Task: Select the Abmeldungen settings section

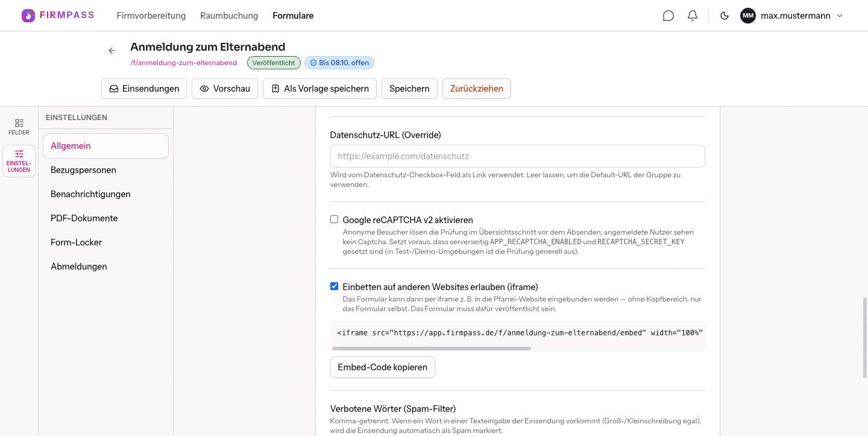Action: tap(105, 267)
